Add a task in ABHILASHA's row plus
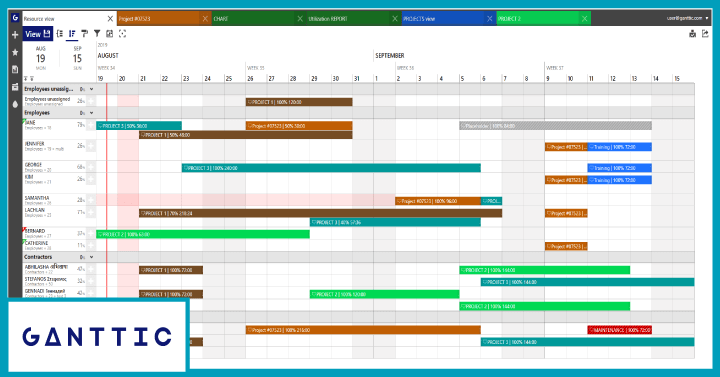The width and height of the screenshot is (720, 377). click(x=91, y=269)
